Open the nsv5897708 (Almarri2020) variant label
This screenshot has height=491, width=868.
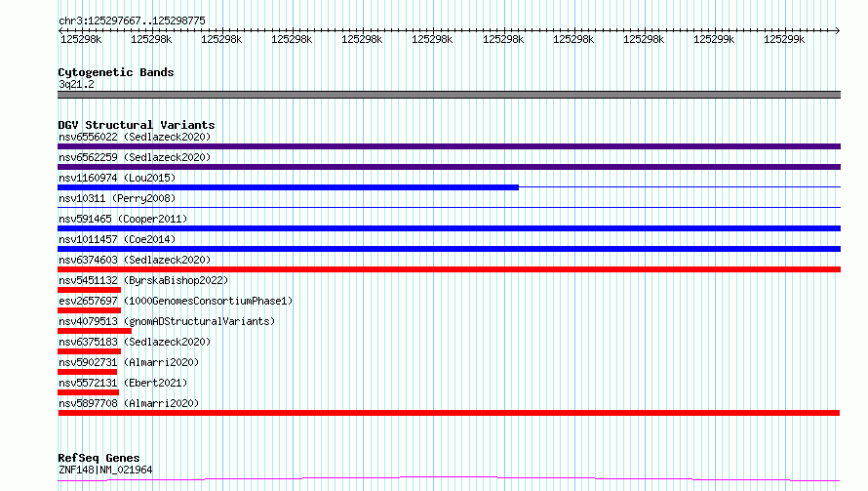click(129, 403)
